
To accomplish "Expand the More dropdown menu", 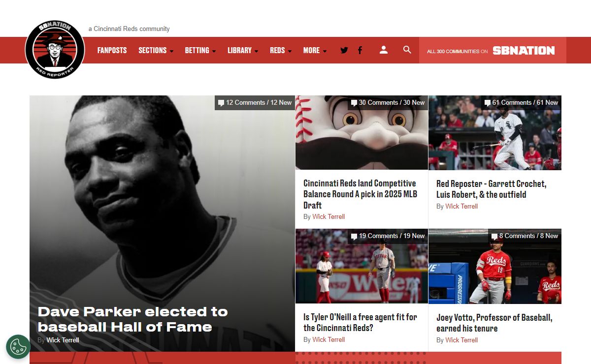I will (x=315, y=50).
